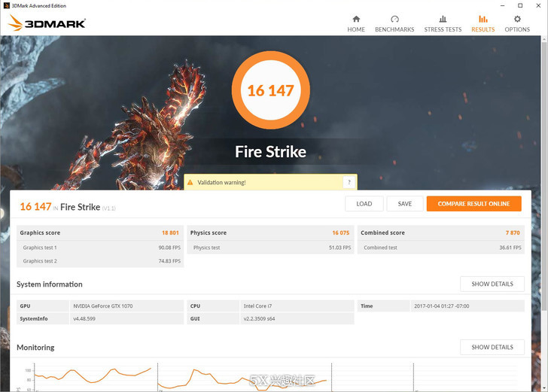Click the Graphics score value 18 801

(x=170, y=232)
